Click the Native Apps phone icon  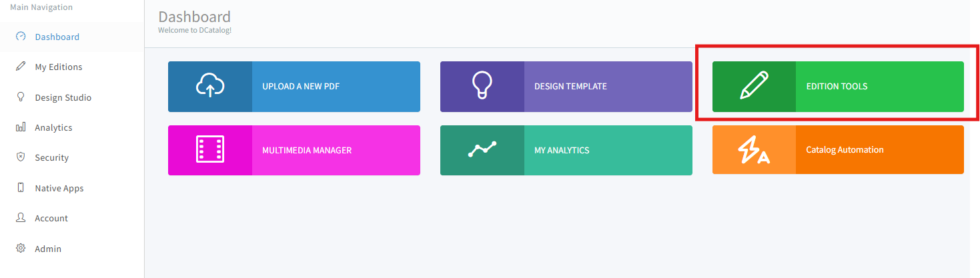(x=21, y=188)
